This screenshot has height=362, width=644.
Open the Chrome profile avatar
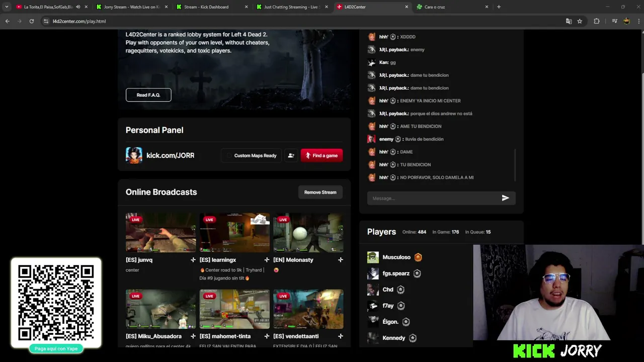click(x=626, y=21)
